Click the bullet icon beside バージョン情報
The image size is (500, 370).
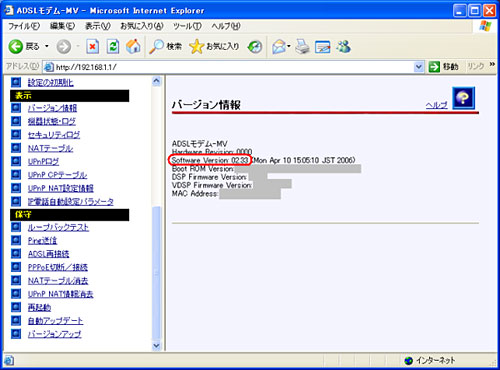(x=16, y=108)
